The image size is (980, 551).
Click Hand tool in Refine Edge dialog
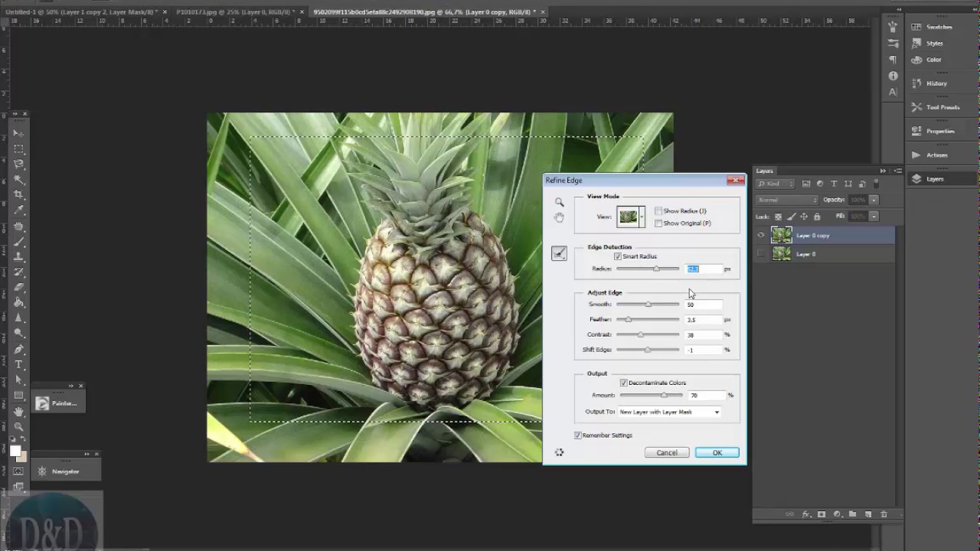pos(560,217)
